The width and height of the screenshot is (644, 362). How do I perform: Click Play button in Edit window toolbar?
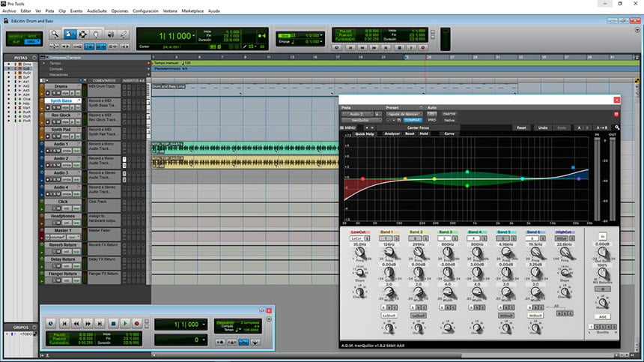[410, 48]
